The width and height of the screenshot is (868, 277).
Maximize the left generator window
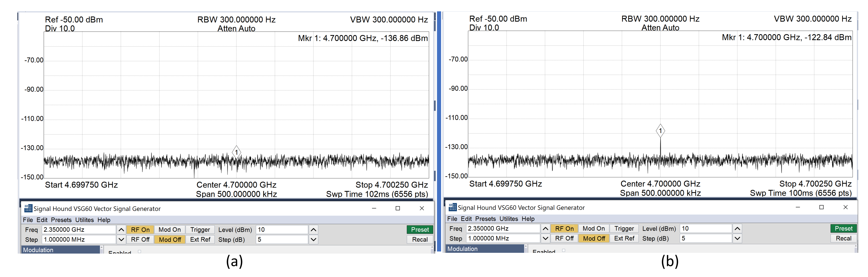pyautogui.click(x=398, y=208)
